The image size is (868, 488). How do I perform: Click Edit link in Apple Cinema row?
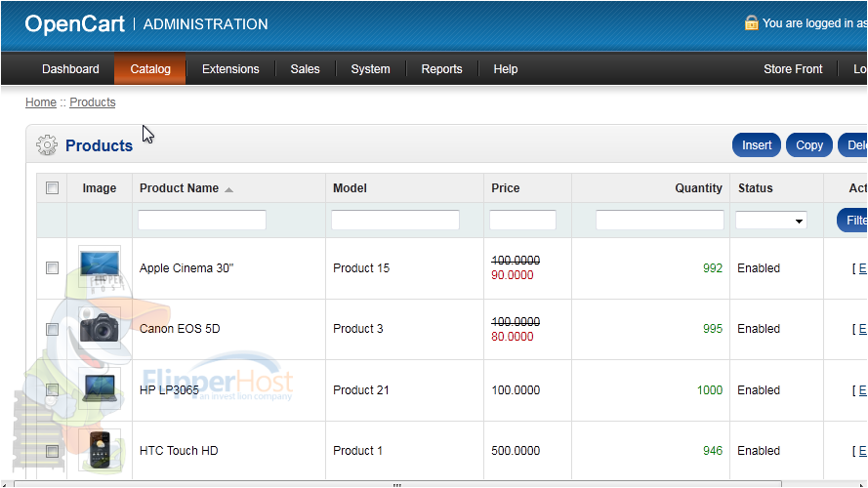coord(862,268)
